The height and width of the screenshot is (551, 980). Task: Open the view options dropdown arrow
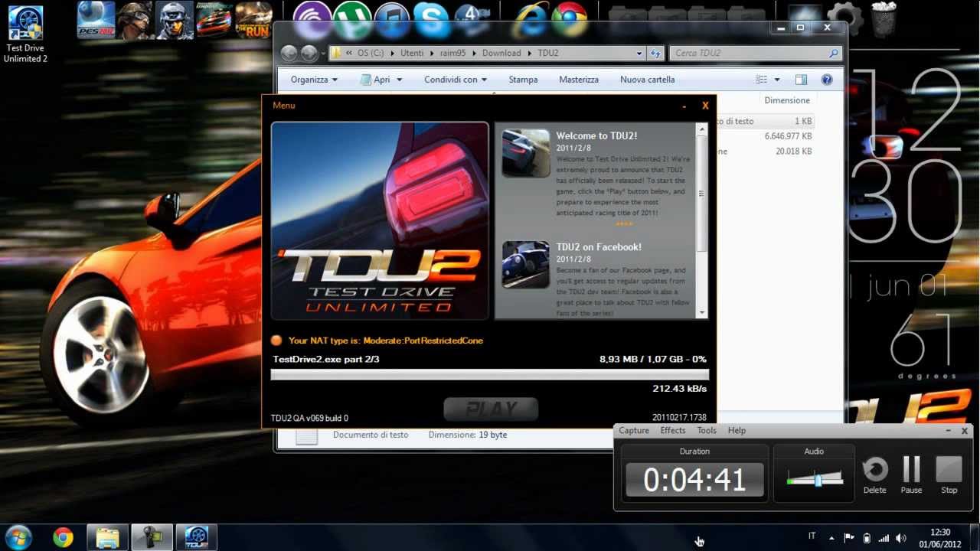777,80
